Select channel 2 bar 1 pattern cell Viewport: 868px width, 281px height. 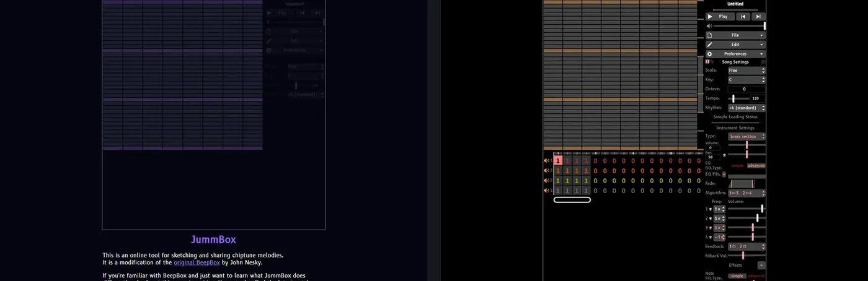pyautogui.click(x=558, y=171)
